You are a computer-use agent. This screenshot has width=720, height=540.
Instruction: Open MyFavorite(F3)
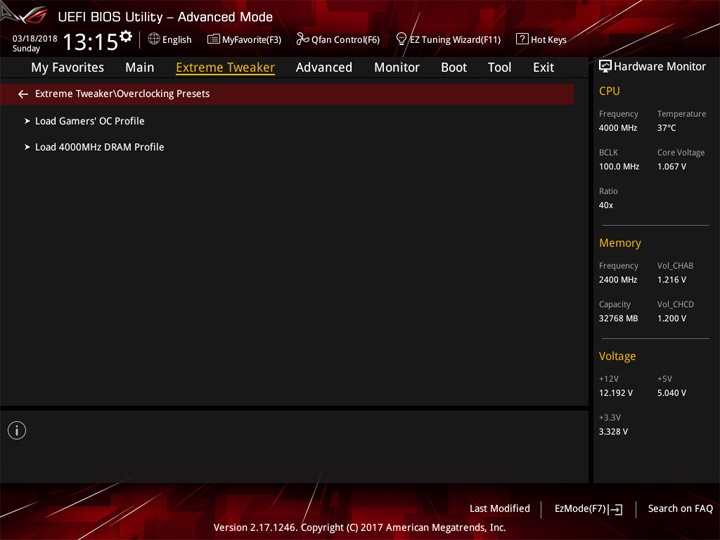click(244, 39)
